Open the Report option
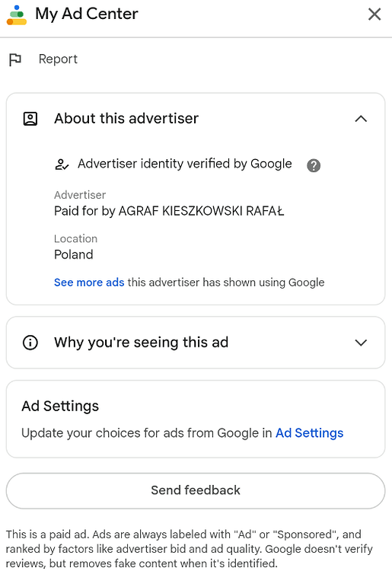This screenshot has width=392, height=571. (58, 59)
